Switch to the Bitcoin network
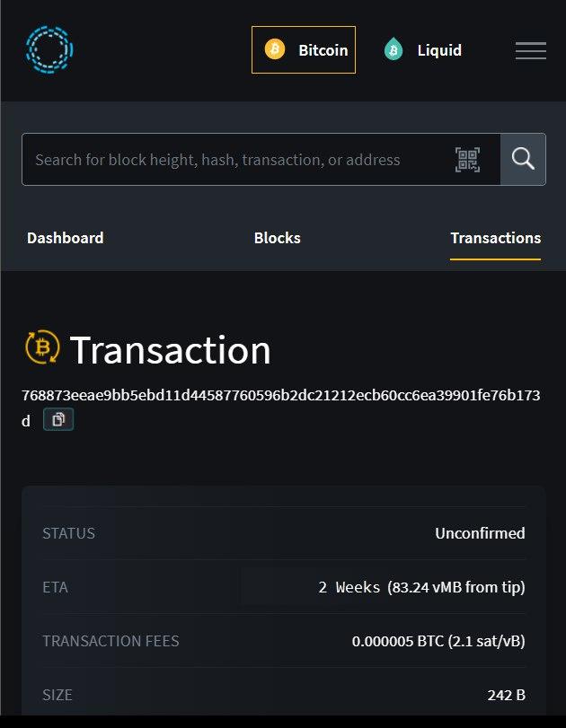 coord(304,49)
